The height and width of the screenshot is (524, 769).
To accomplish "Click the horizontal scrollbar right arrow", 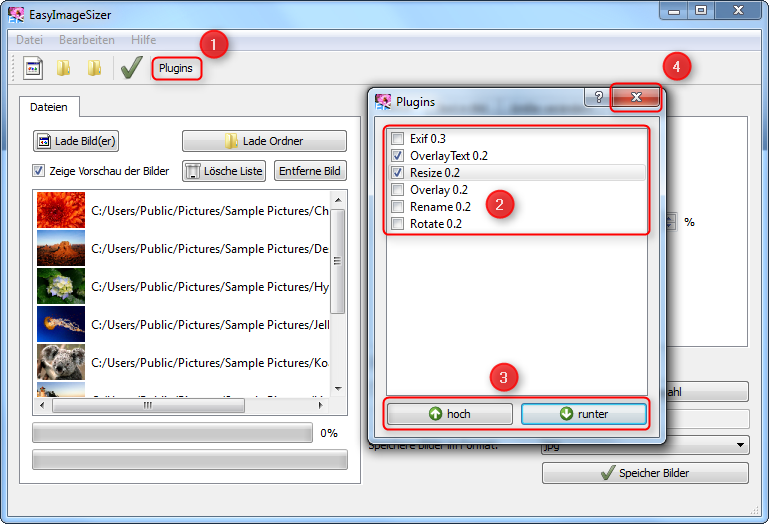I will [320, 405].
